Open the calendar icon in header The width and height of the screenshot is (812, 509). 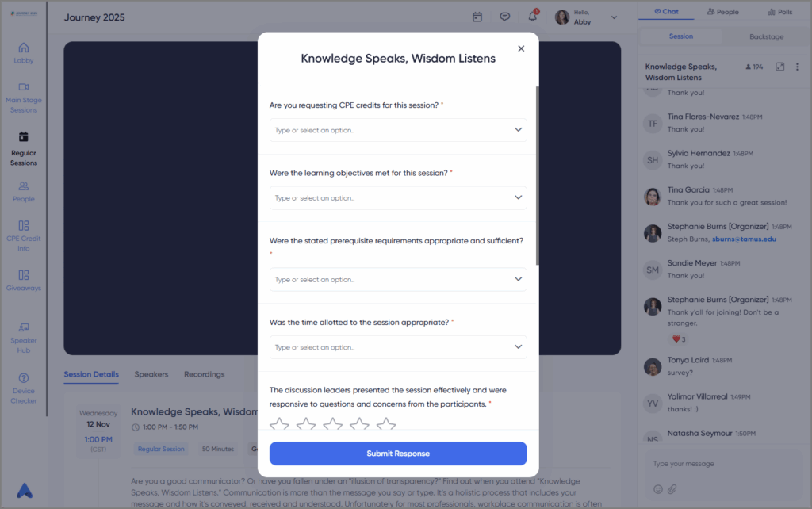click(x=477, y=17)
